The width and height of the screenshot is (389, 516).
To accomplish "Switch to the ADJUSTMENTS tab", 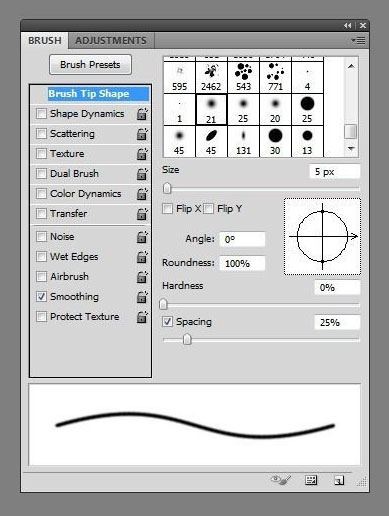I will click(x=111, y=41).
